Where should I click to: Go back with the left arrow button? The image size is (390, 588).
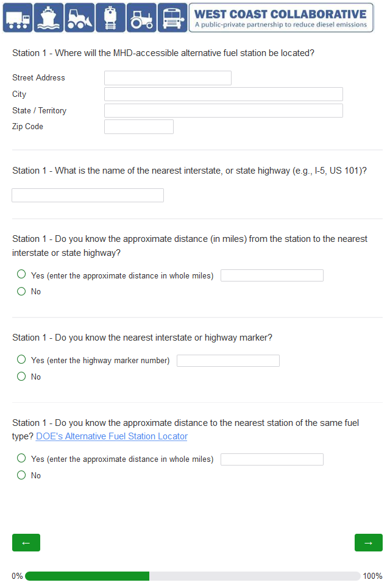coord(26,542)
